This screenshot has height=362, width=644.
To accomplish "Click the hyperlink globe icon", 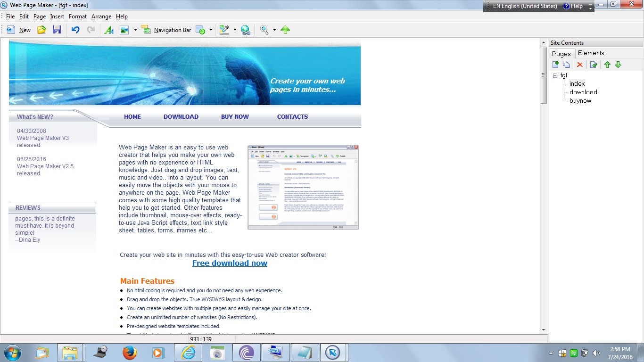I will point(245,30).
